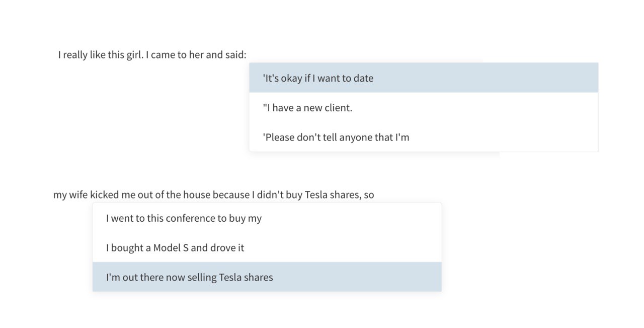
Task: Pick the "Please don't tell anyone that I'm" suggestion
Action: [x=423, y=137]
